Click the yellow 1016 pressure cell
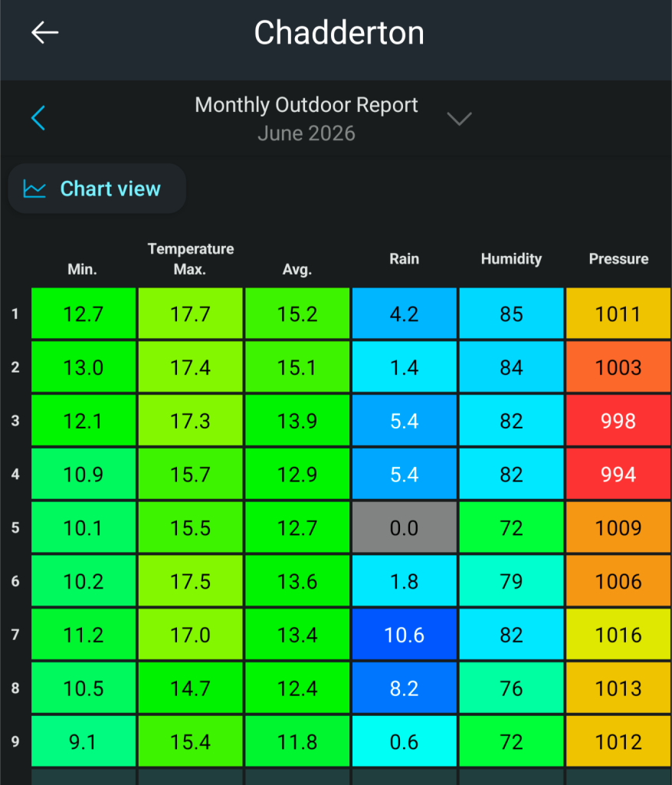The image size is (672, 785). [x=618, y=635]
